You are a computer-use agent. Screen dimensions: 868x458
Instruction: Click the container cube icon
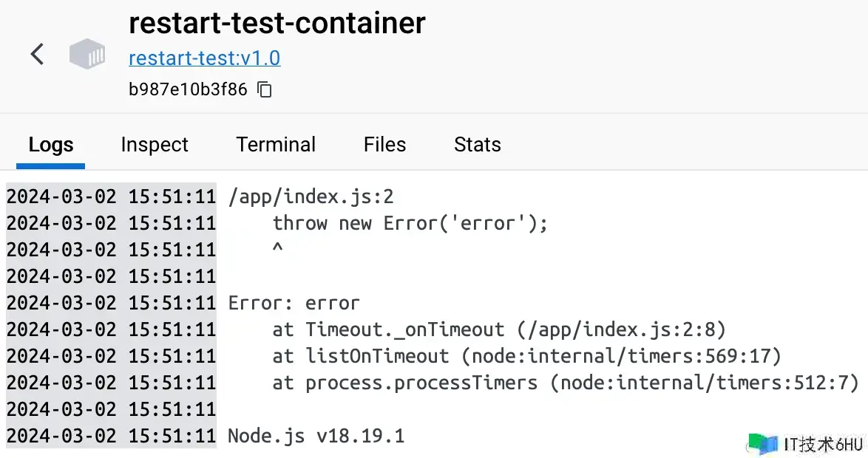87,55
